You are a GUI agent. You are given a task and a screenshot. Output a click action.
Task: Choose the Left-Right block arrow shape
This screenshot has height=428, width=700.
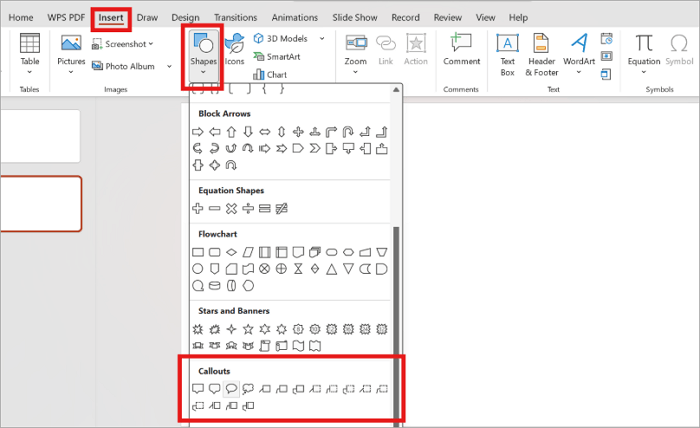[265, 132]
